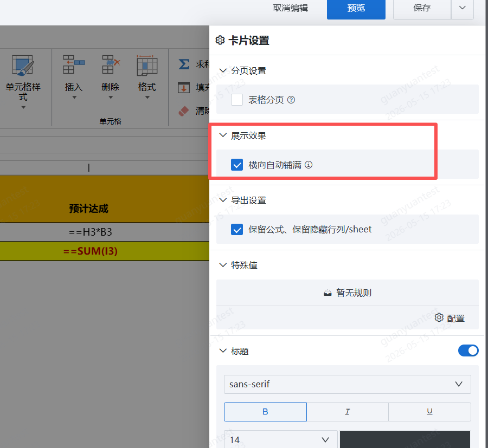Click the Delete (删除) cells icon

tap(111, 64)
